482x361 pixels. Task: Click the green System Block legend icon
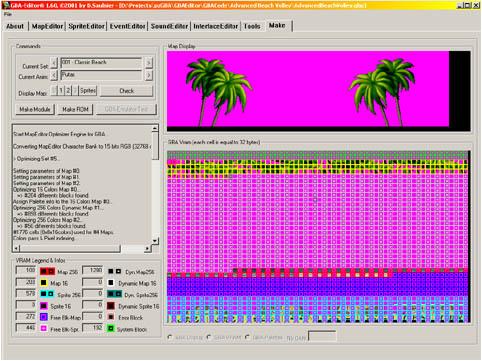point(111,329)
